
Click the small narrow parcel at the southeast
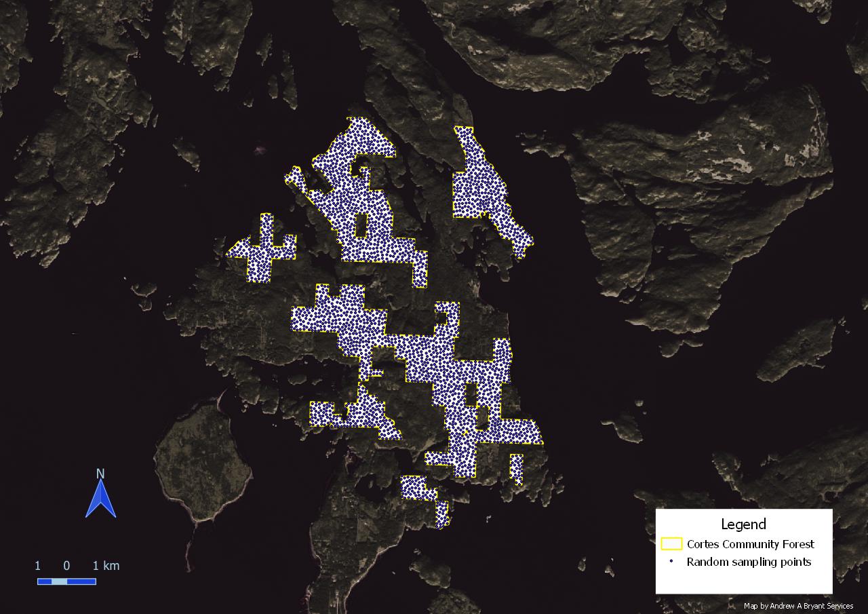tap(516, 468)
